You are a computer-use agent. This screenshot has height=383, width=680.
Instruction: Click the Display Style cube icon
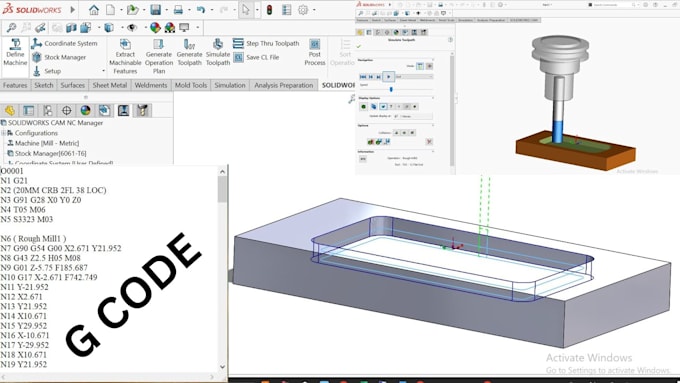(108, 28)
